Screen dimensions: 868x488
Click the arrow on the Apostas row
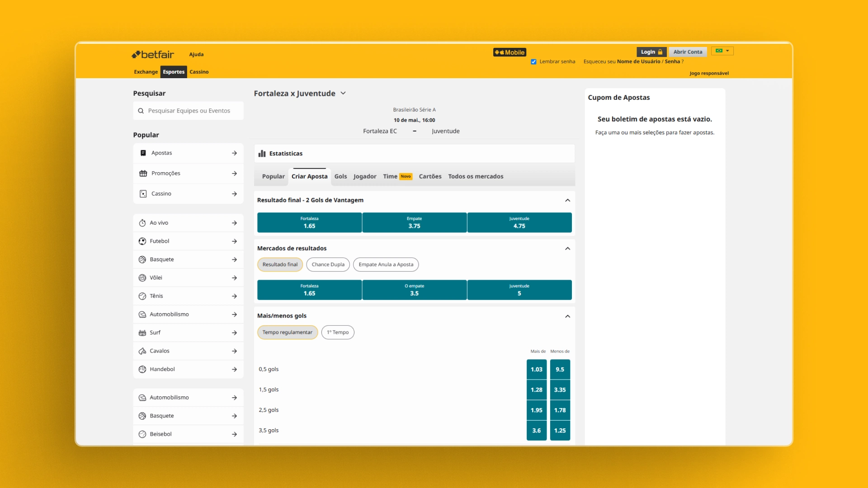[x=234, y=153]
